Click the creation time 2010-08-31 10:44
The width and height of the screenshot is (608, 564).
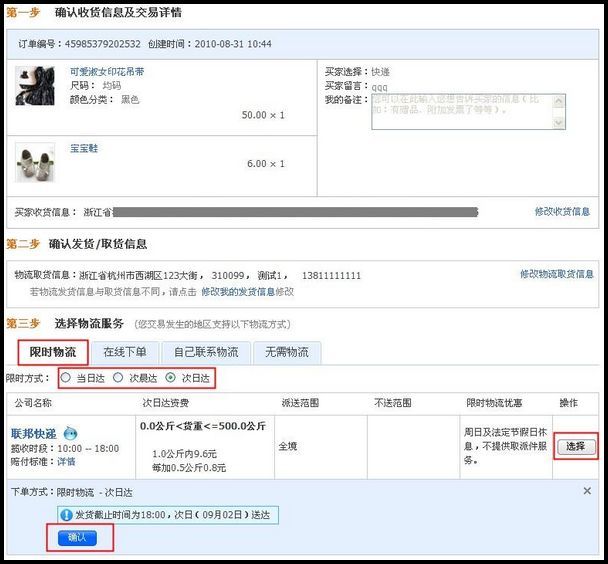pyautogui.click(x=233, y=44)
